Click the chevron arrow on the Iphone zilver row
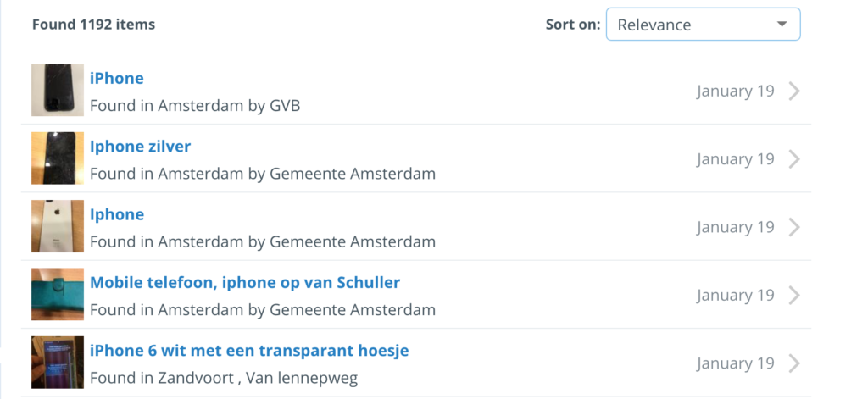Screen dimensions: 868x399 794,158
